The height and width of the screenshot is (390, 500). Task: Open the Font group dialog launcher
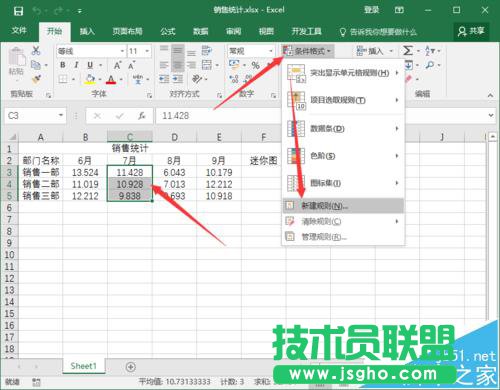tap(149, 95)
